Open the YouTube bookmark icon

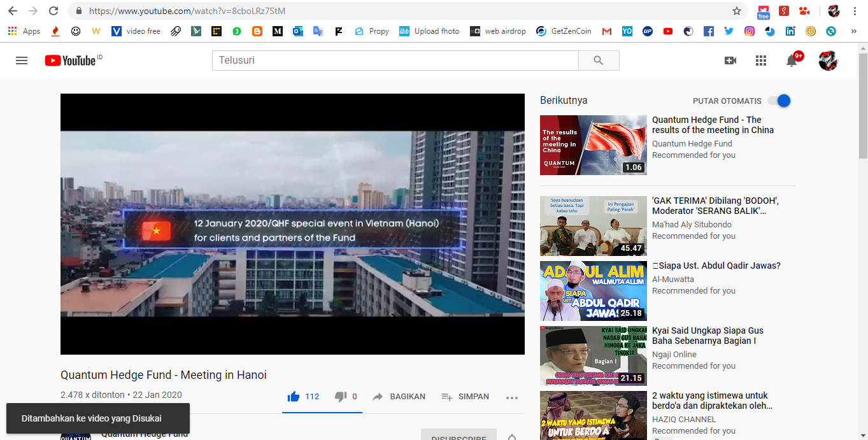click(x=667, y=31)
